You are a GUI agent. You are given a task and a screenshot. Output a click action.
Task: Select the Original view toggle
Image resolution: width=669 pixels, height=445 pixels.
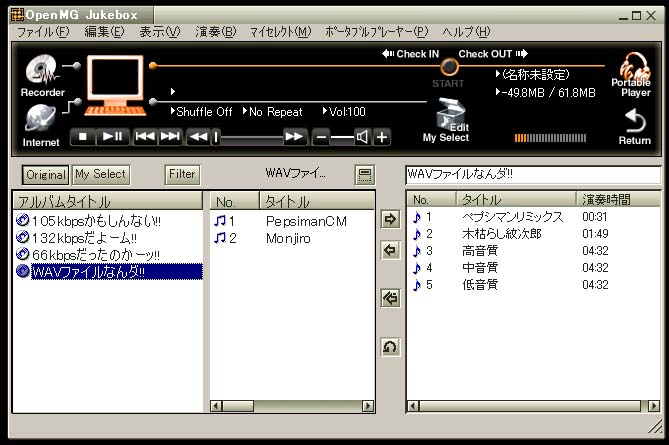tap(46, 174)
